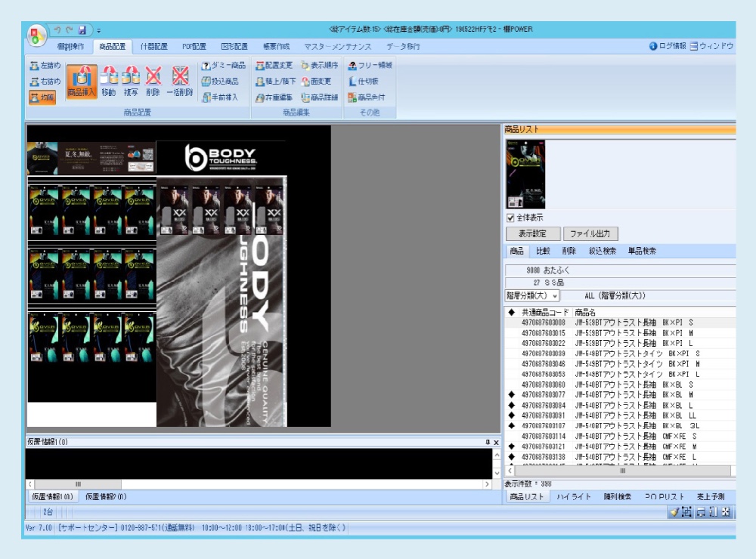Viewport: 756px width, 559px height.
Task: Click the ダミー商品 dummy product icon
Action: [x=206, y=66]
